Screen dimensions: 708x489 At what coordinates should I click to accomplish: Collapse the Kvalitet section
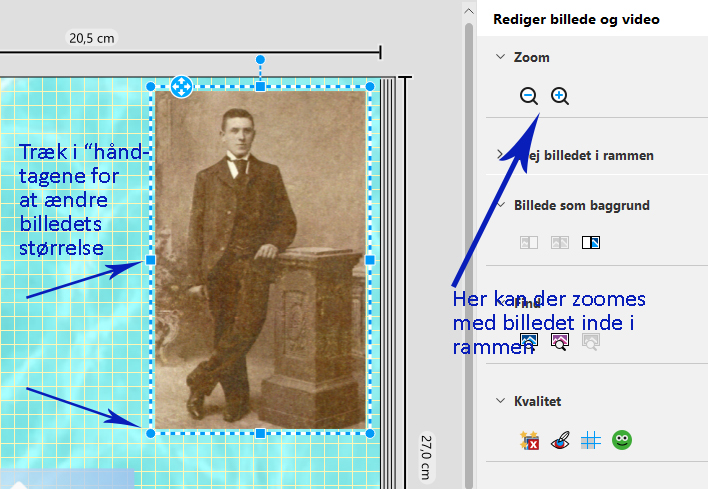501,401
